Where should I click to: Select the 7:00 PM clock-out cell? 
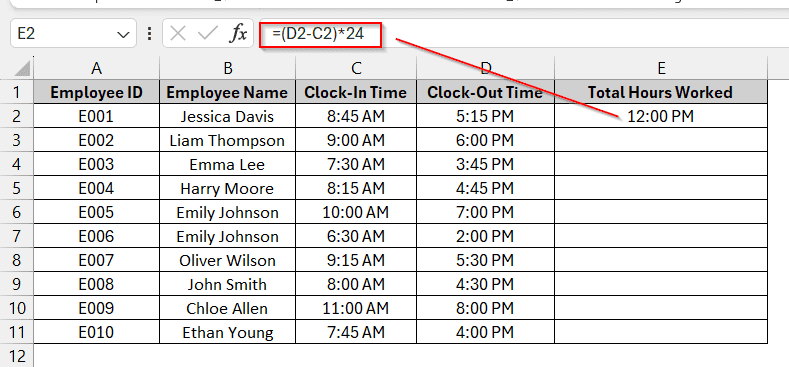(x=486, y=212)
